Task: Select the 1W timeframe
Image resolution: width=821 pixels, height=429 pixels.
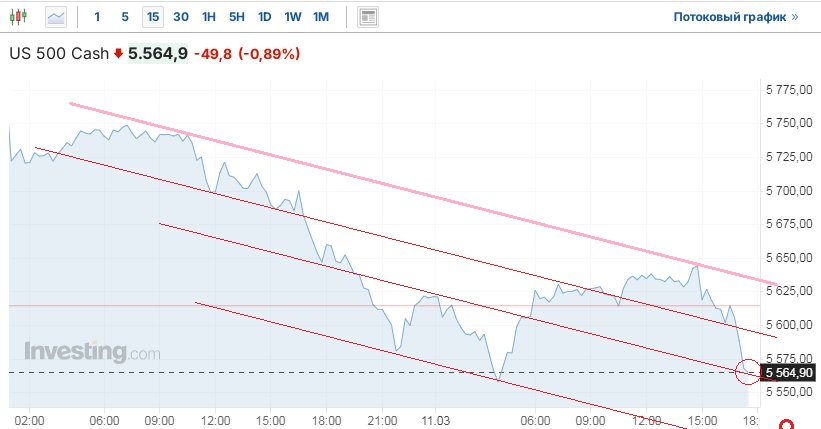Action: pos(292,17)
